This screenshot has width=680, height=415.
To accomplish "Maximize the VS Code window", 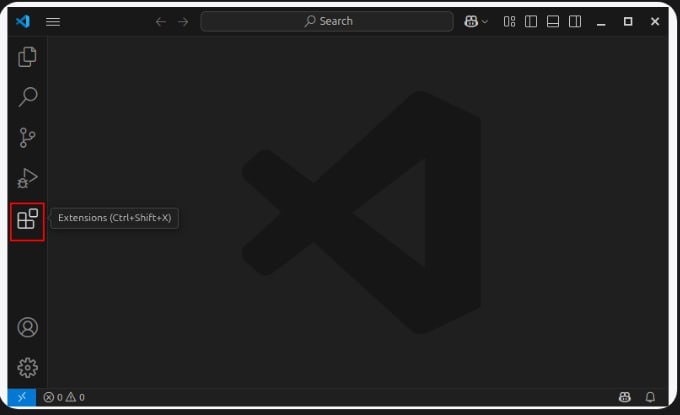I will point(628,21).
